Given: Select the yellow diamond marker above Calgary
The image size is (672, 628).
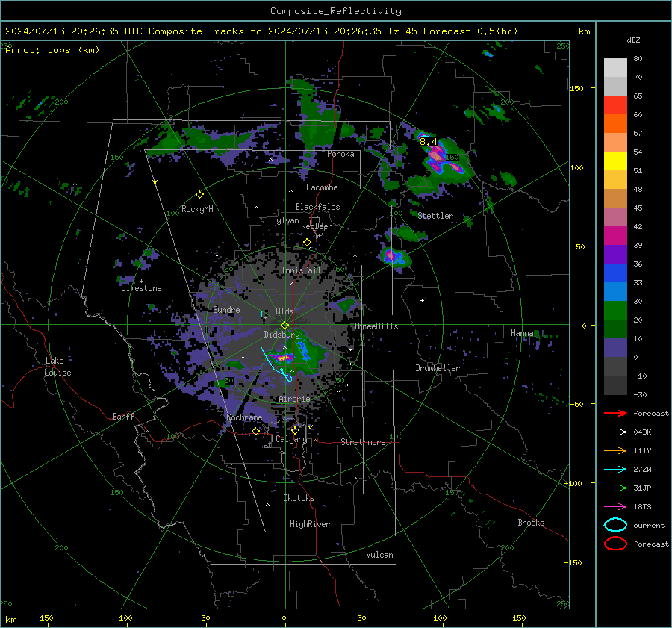Looking at the screenshot, I should pyautogui.click(x=295, y=430).
